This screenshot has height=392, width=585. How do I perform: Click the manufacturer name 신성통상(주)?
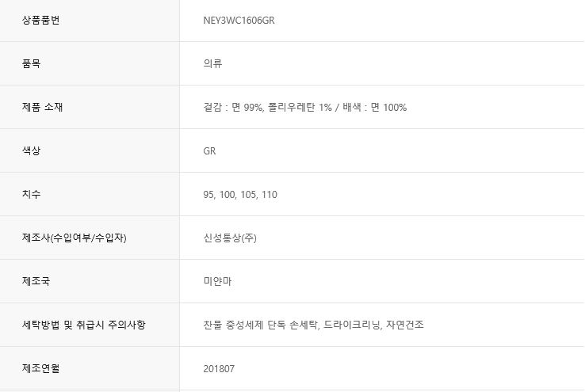click(x=230, y=238)
